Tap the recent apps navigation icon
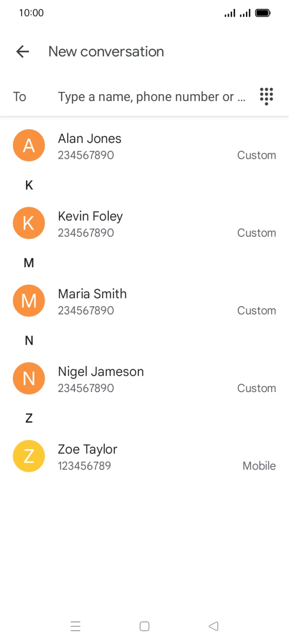 pyautogui.click(x=75, y=626)
